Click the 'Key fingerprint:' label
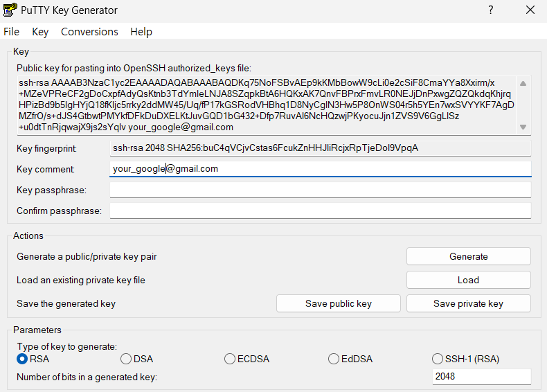This screenshot has width=547, height=392. point(47,149)
